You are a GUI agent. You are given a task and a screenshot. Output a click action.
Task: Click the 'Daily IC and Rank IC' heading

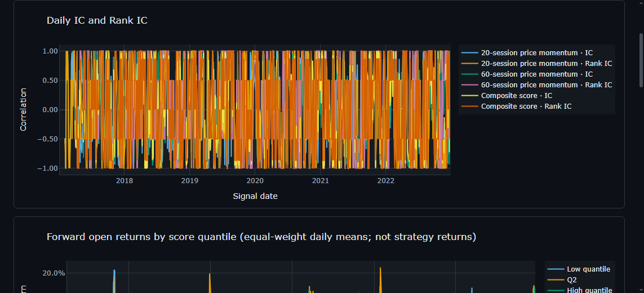click(97, 20)
